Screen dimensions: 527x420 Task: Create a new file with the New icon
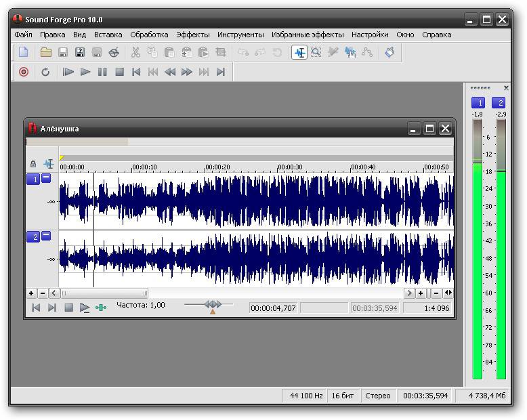(24, 52)
